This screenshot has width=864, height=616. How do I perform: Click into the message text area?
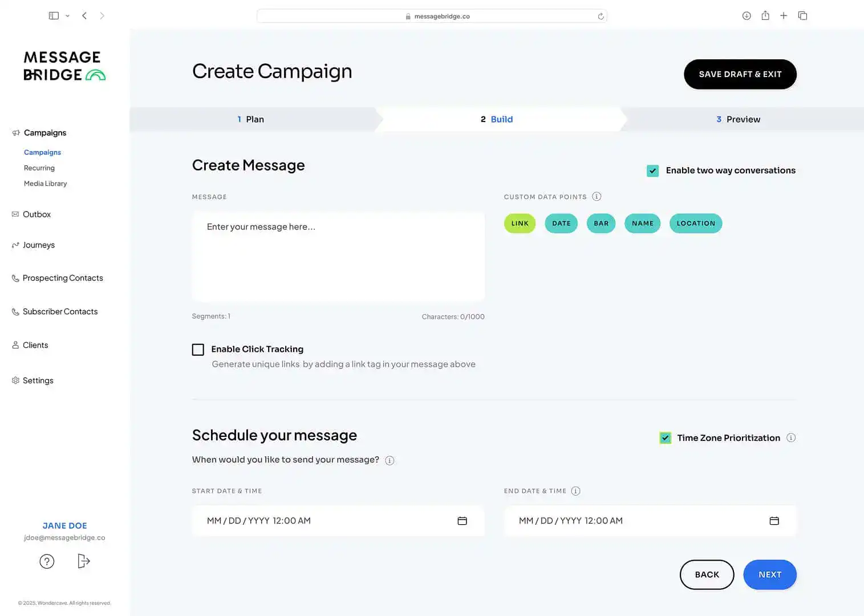click(x=338, y=257)
